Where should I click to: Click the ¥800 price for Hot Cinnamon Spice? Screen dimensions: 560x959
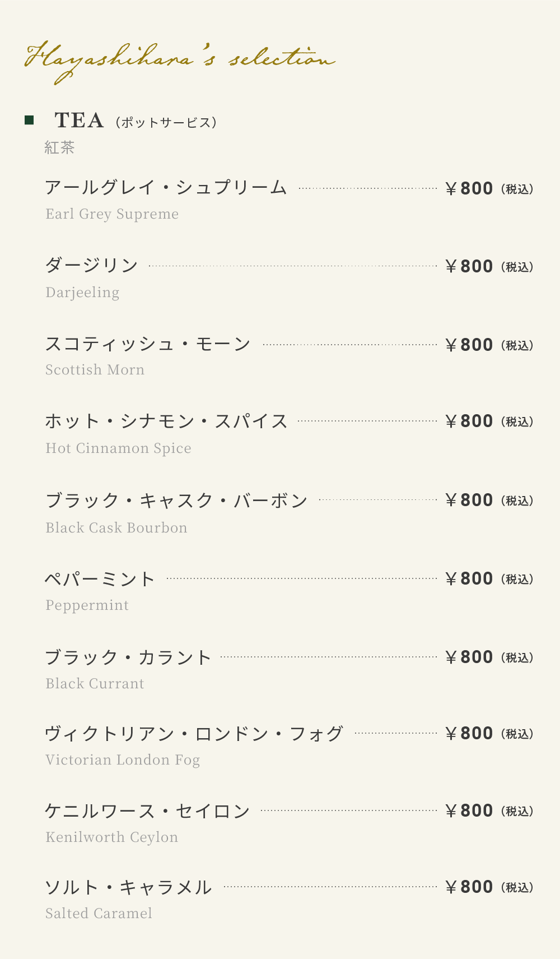469,421
